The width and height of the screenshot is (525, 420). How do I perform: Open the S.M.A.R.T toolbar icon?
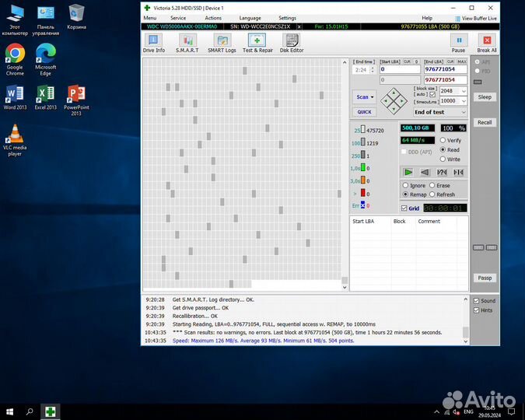pyautogui.click(x=187, y=43)
